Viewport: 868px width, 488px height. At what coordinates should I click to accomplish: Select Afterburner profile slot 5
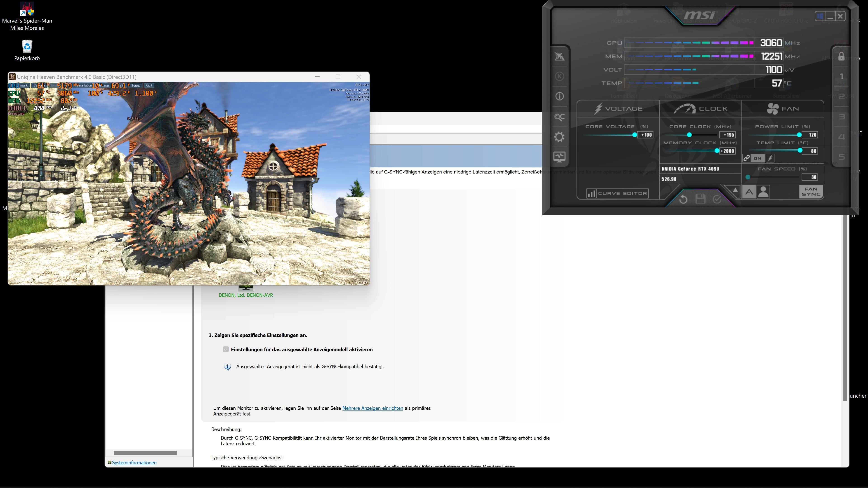(841, 157)
